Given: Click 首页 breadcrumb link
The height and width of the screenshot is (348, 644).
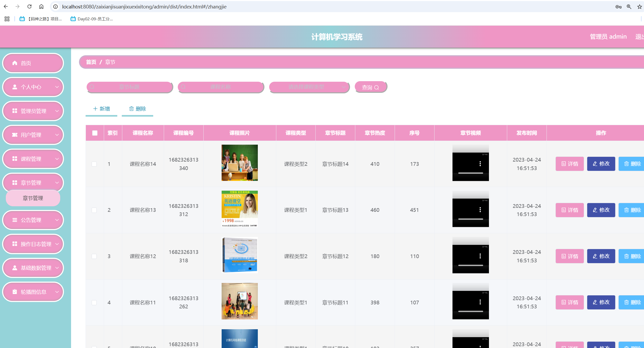Looking at the screenshot, I should pos(91,62).
